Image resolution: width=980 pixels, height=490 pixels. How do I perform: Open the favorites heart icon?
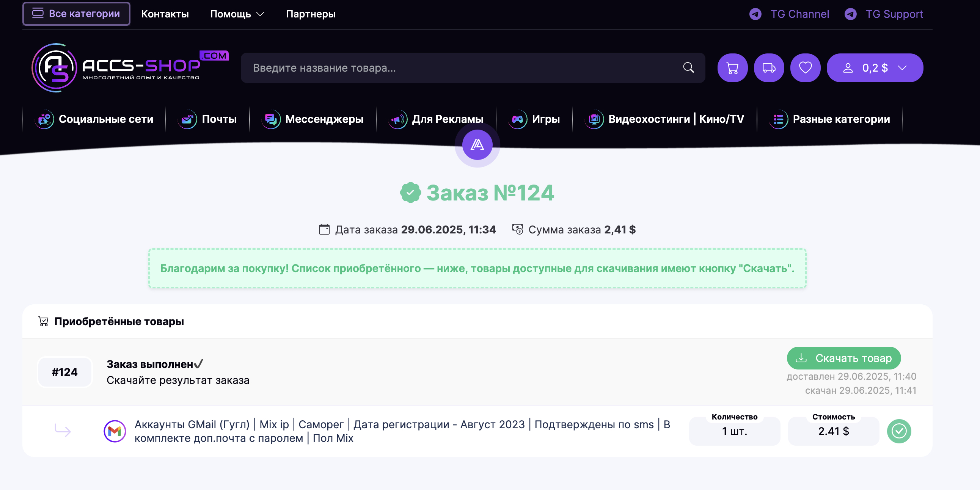[805, 68]
